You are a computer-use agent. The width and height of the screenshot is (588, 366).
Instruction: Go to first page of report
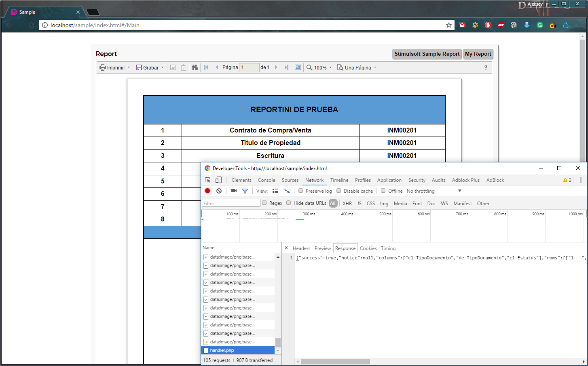[x=206, y=67]
